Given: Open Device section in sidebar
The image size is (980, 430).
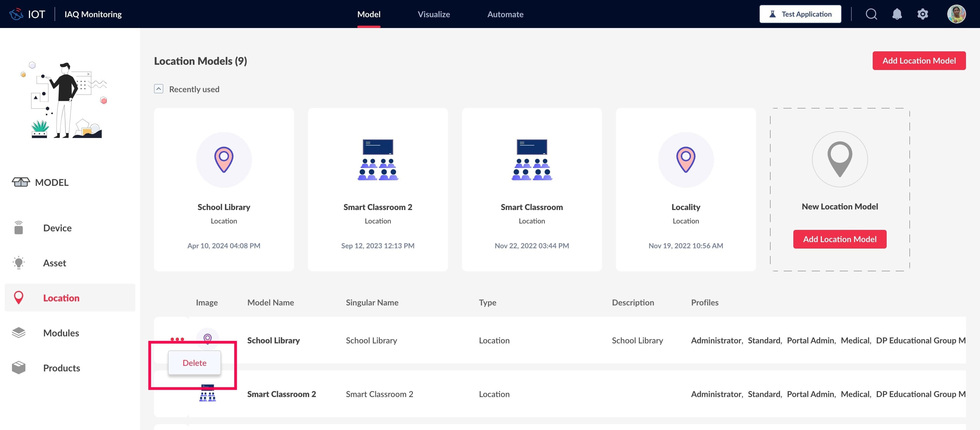Looking at the screenshot, I should (x=57, y=228).
